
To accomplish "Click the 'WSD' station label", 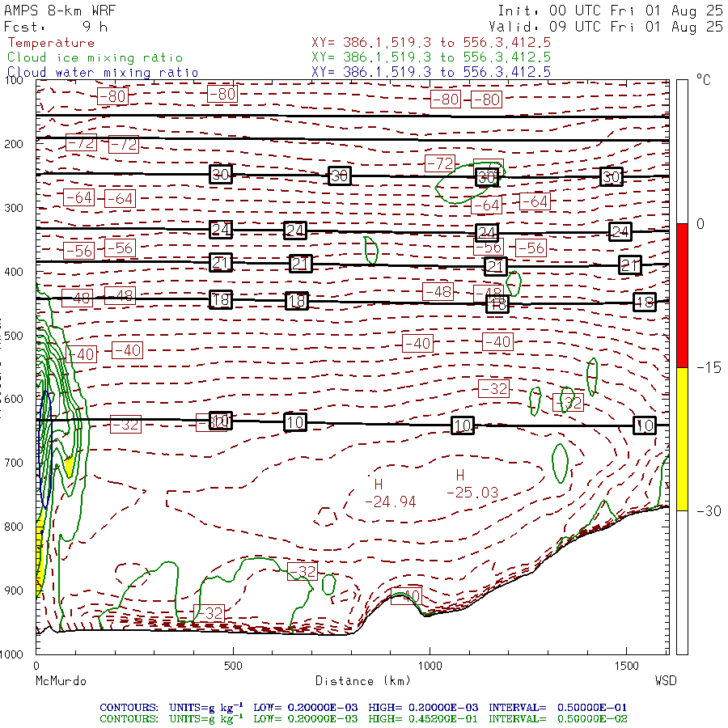I will pyautogui.click(x=666, y=681).
